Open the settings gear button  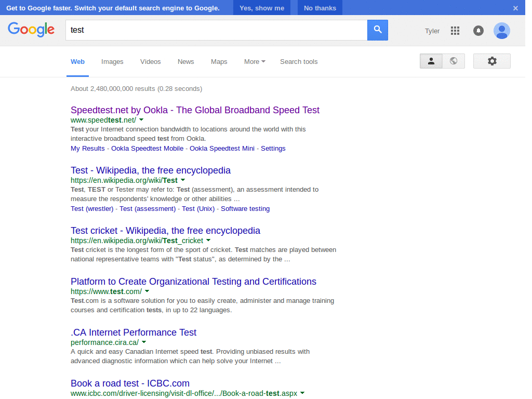(491, 61)
